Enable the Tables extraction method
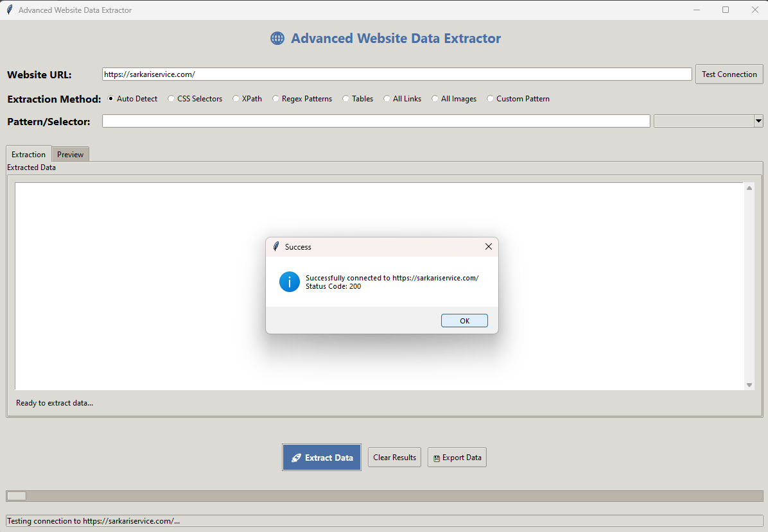The height and width of the screenshot is (532, 768). (346, 99)
